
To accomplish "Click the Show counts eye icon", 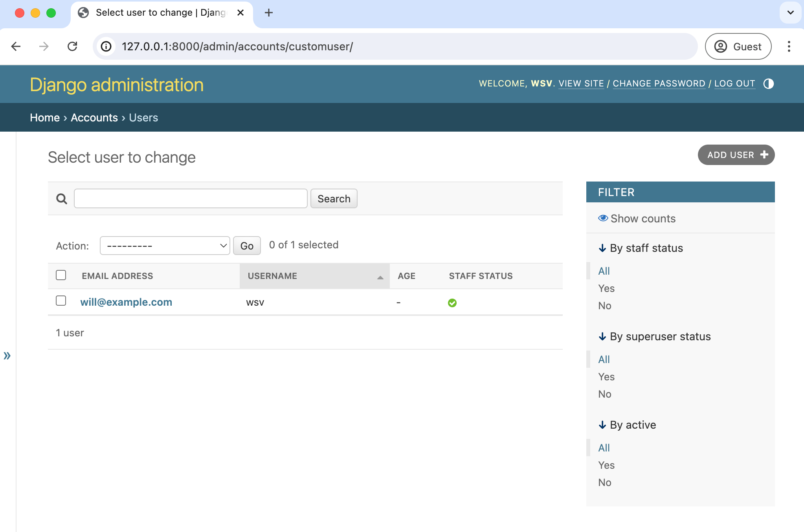I will 603,218.
